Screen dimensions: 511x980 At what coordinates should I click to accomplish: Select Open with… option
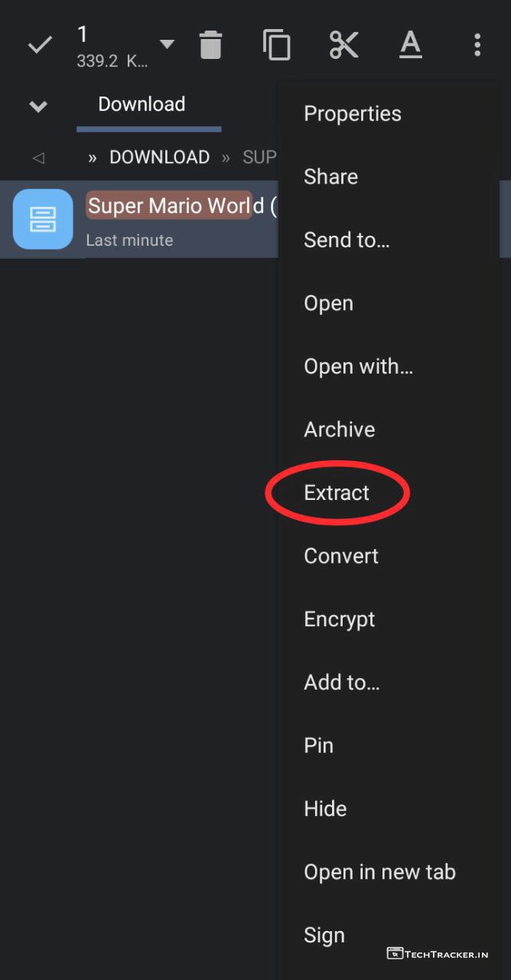click(x=358, y=367)
